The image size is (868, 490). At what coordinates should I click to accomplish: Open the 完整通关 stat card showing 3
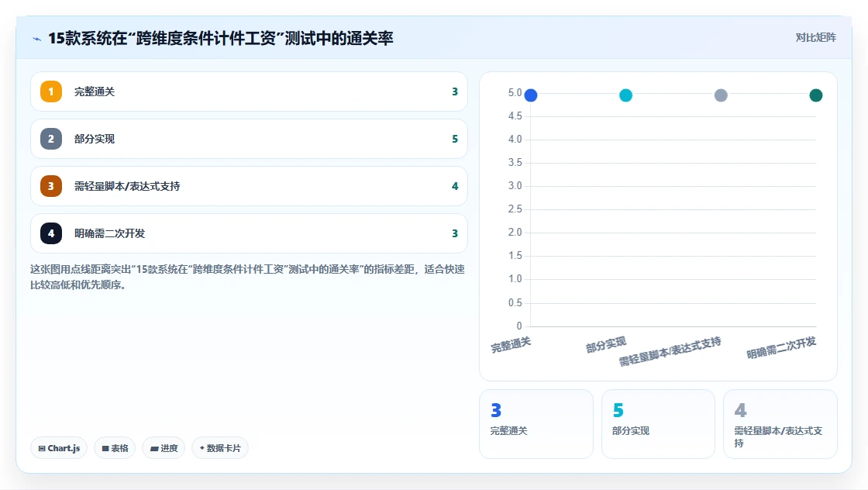point(536,424)
